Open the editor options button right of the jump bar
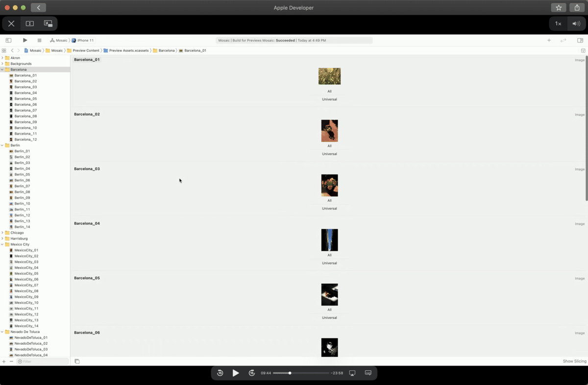 (x=583, y=50)
